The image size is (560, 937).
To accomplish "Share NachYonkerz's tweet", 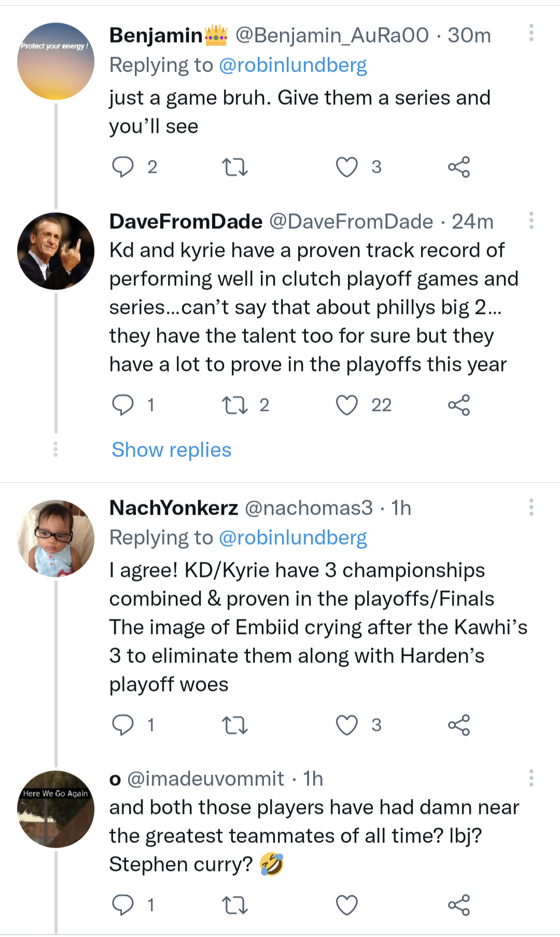I will (x=459, y=725).
